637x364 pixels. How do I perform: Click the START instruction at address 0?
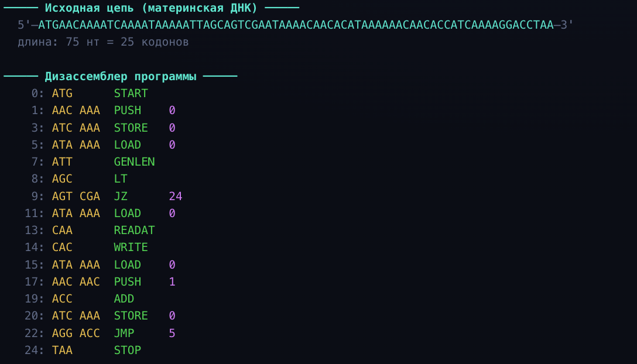(131, 94)
